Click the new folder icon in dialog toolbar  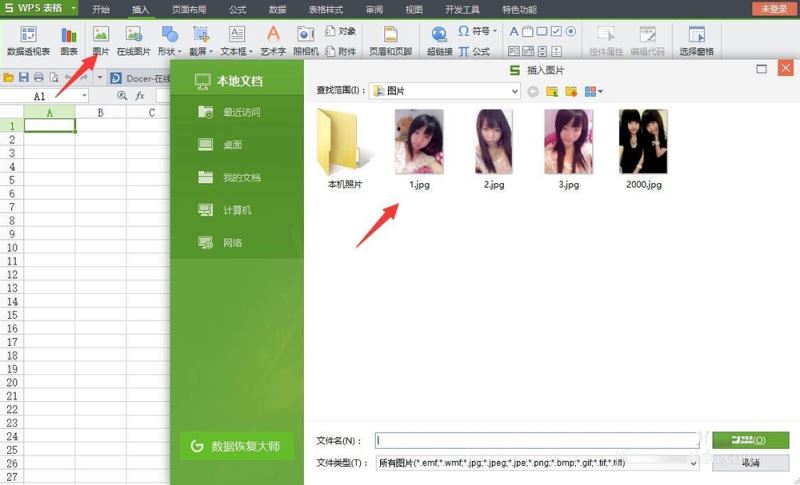tap(571, 91)
